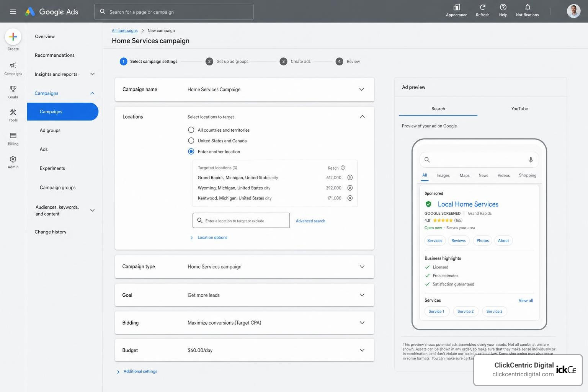Expand Additional settings
The width and height of the screenshot is (588, 392).
click(x=137, y=371)
